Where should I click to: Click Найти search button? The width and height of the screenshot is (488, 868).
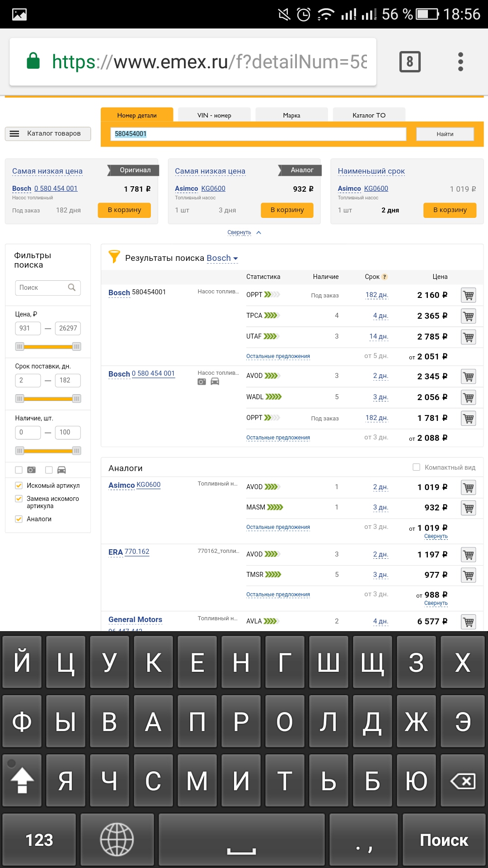(445, 134)
